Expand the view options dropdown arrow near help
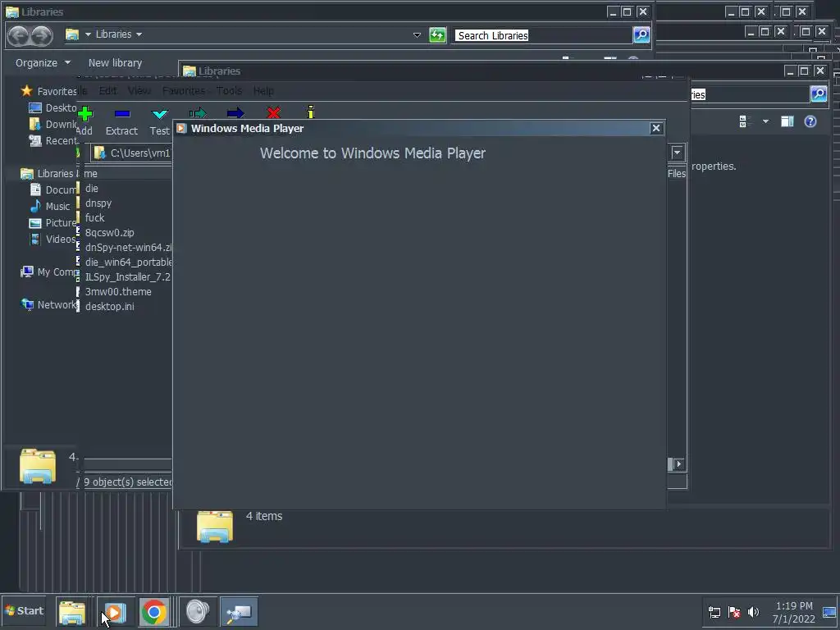This screenshot has width=840, height=630. tap(765, 121)
